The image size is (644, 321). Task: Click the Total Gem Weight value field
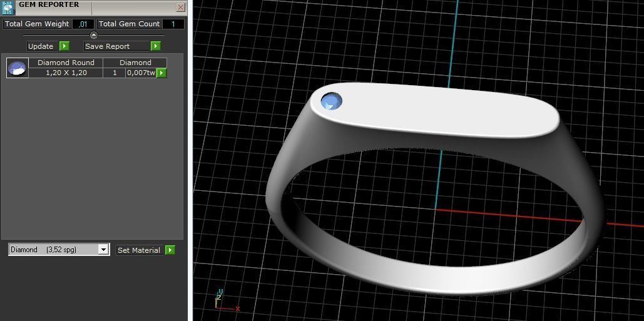pyautogui.click(x=83, y=24)
